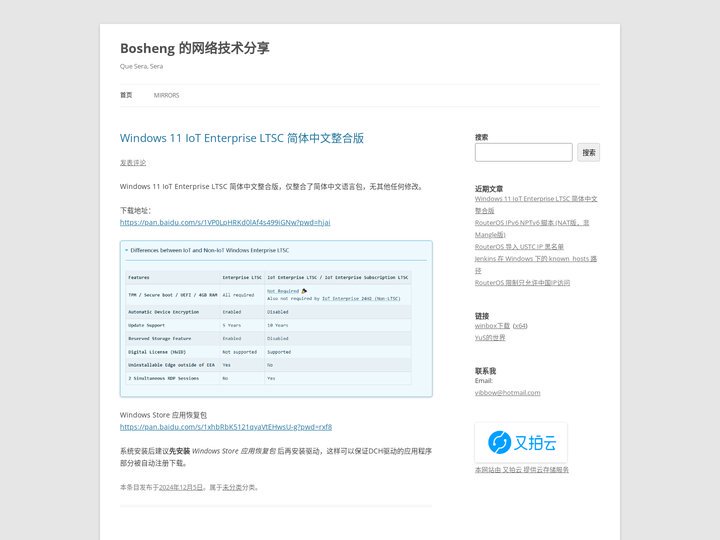Open recent post Windows 11 IoT Enterprise LTSC 简体中文整合版
The width and height of the screenshot is (720, 540).
pyautogui.click(x=536, y=204)
